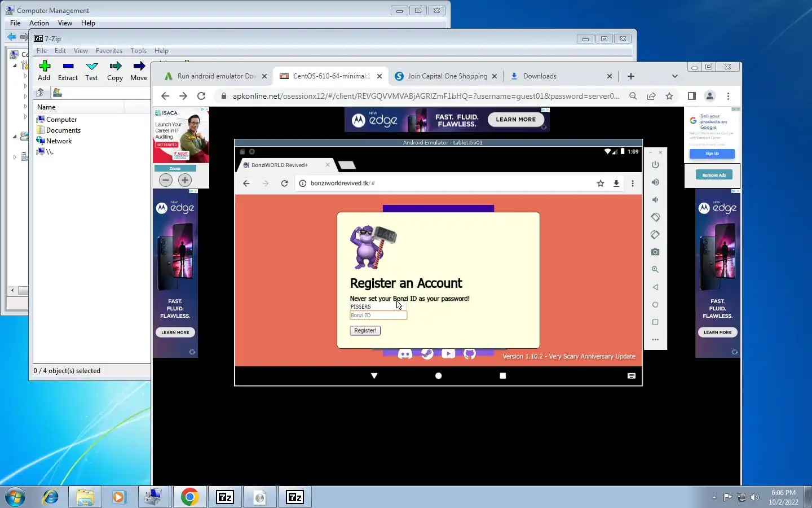Open the 7-Zip Favorites menu
The image size is (812, 508).
click(x=109, y=51)
